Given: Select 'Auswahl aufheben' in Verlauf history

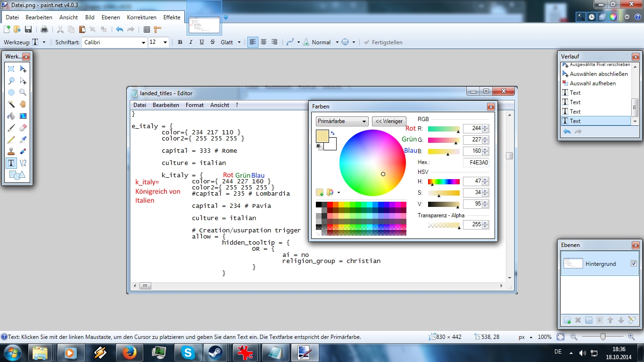Looking at the screenshot, I should (x=592, y=83).
